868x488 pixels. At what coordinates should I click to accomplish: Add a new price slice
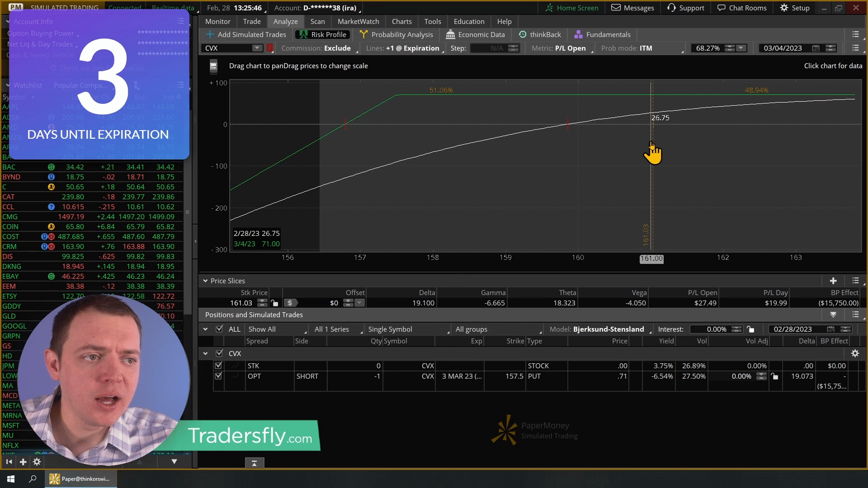coord(833,281)
